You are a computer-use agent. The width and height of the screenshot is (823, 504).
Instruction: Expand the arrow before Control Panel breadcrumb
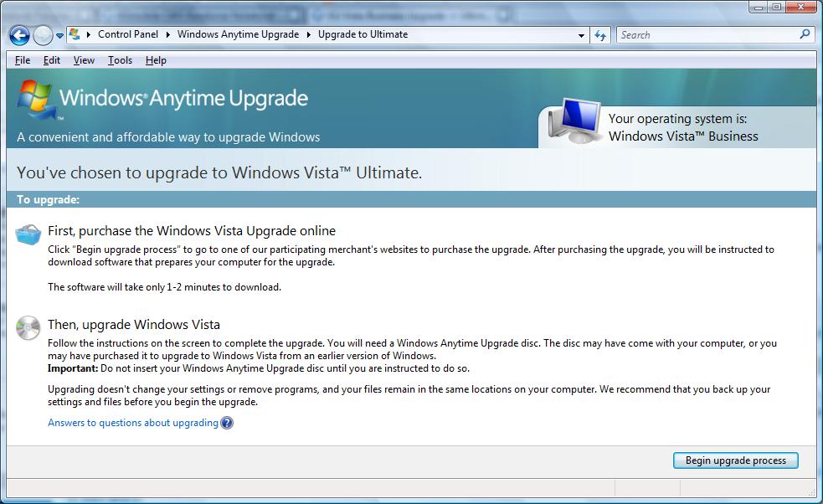pos(88,34)
